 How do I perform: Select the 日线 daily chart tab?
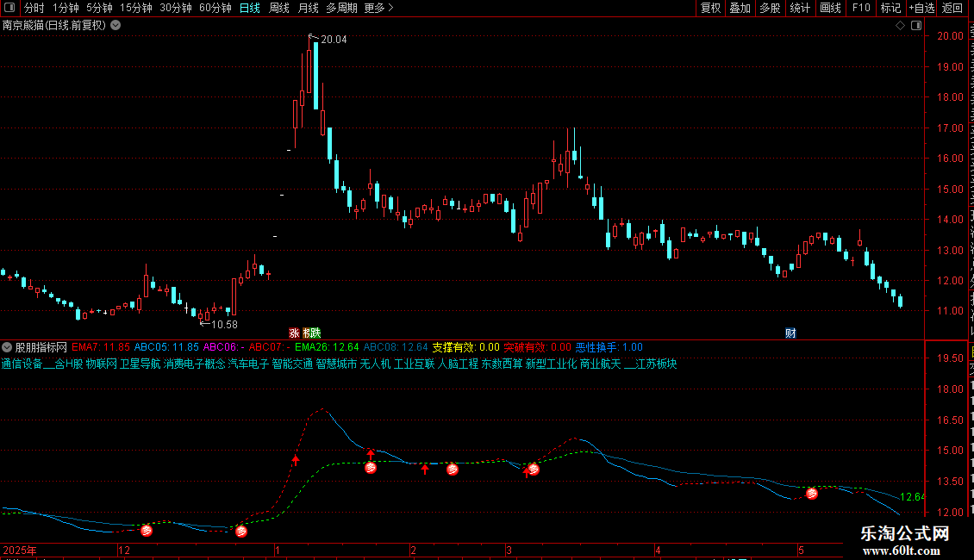click(250, 8)
